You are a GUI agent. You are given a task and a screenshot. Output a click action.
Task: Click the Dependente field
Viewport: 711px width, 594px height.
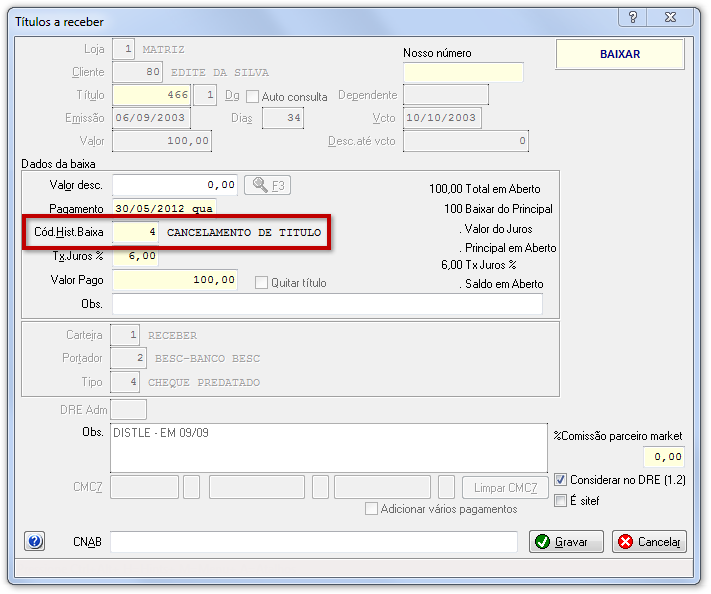coord(446,95)
